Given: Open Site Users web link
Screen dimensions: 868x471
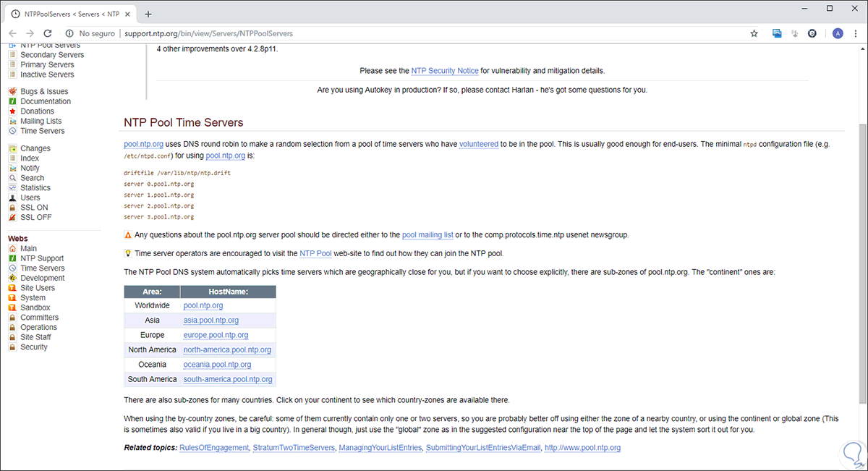Looking at the screenshot, I should [x=38, y=288].
